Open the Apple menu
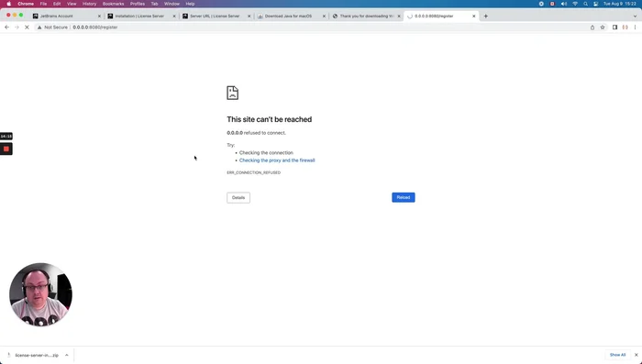The height and width of the screenshot is (364, 642). (x=8, y=4)
